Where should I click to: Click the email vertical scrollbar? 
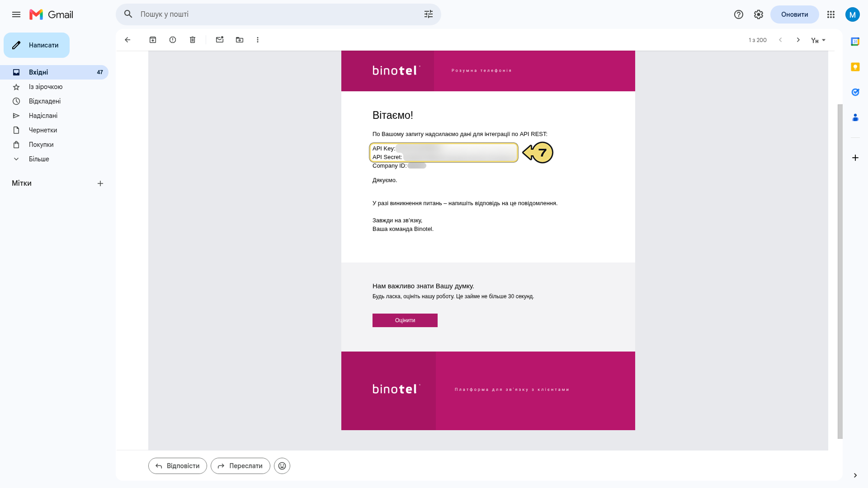point(840,271)
